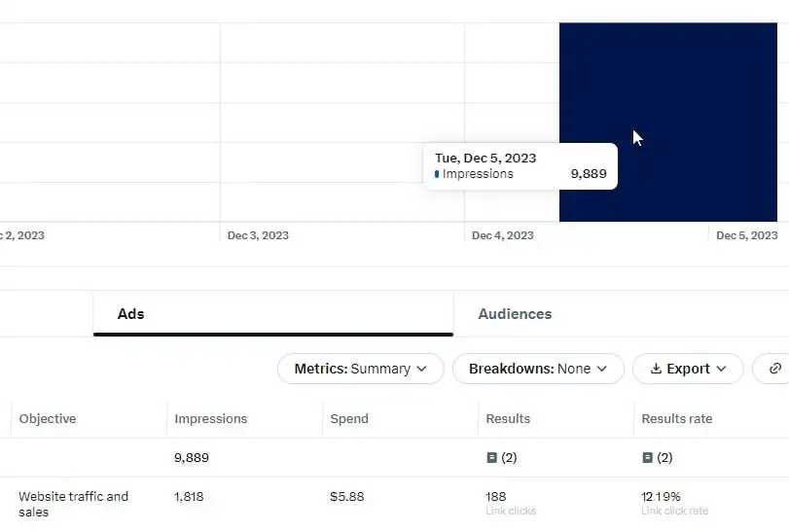Click the copy link icon button
Screen dimensions: 789x532
775,369
